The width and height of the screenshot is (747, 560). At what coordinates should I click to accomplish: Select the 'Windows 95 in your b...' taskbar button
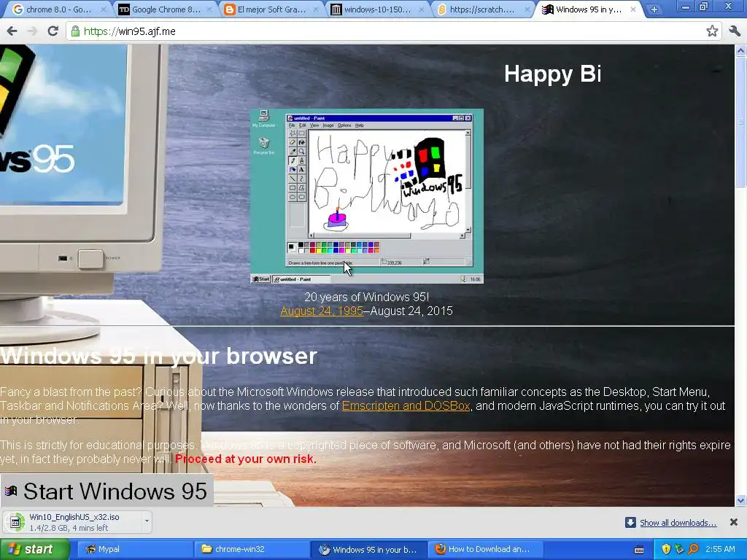[368, 549]
